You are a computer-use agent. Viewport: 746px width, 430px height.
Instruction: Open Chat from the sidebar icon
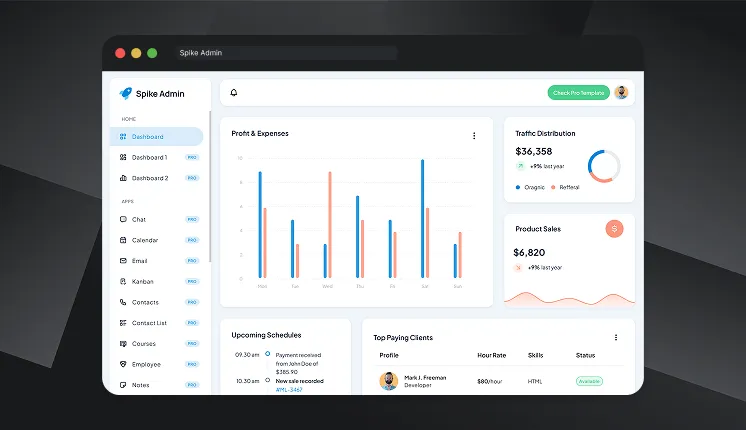click(123, 219)
